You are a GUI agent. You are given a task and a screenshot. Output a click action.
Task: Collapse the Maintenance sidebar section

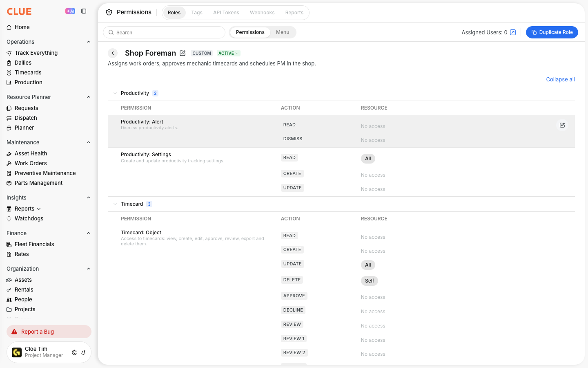(x=89, y=142)
